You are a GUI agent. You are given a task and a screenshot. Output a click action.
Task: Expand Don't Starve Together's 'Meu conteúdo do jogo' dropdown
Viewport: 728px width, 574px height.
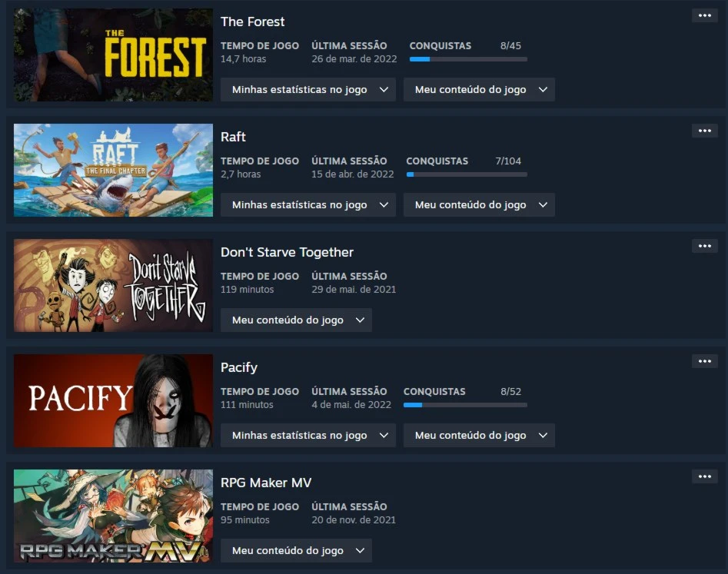point(296,320)
